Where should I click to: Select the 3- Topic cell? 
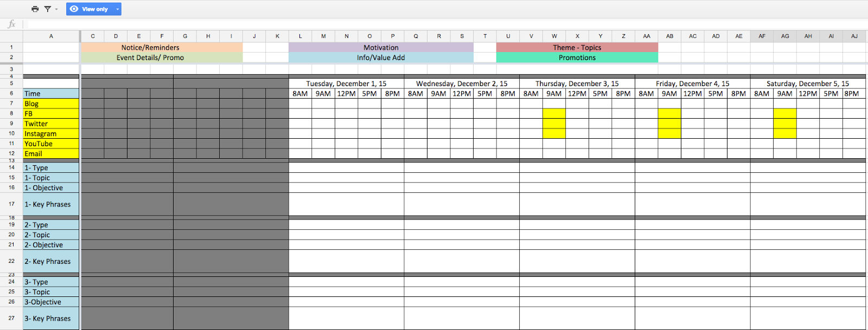click(x=51, y=292)
